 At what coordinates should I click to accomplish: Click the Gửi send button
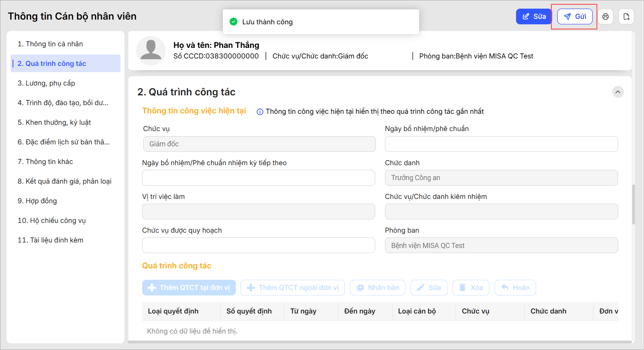click(x=575, y=16)
